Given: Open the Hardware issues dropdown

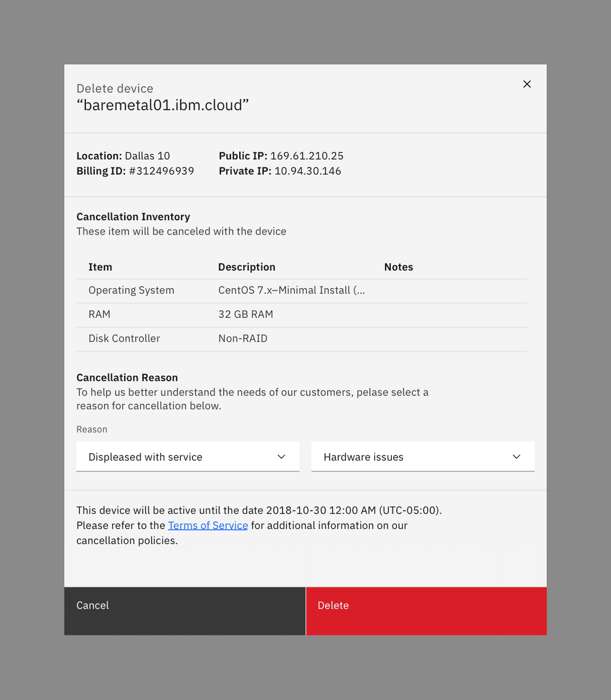Looking at the screenshot, I should 414,456.
